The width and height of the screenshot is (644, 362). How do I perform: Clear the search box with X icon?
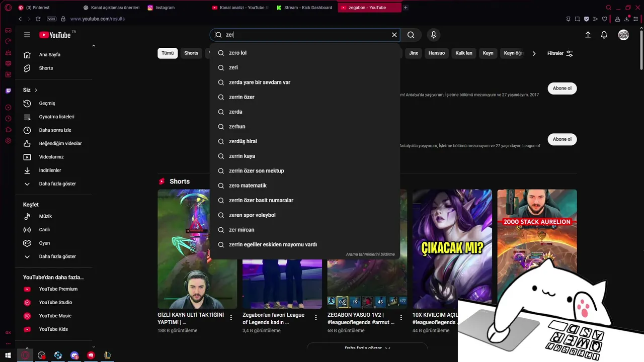[x=394, y=35]
